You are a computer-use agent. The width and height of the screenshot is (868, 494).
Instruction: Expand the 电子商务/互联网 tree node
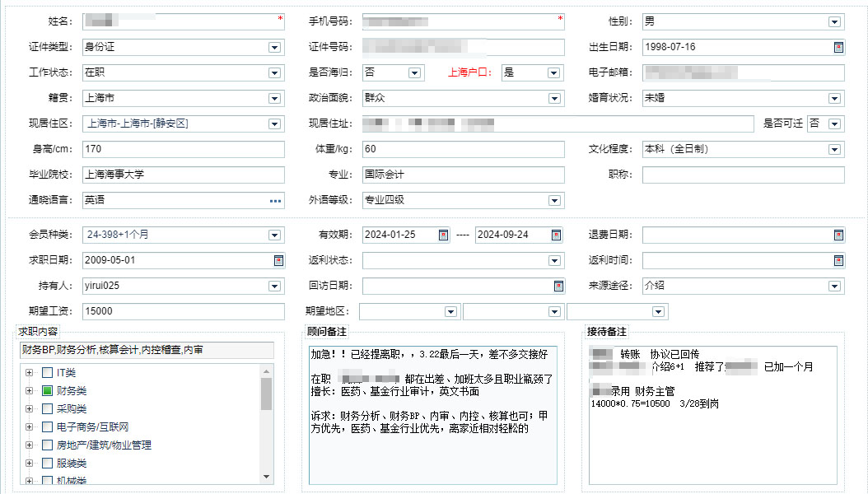[x=30, y=427]
